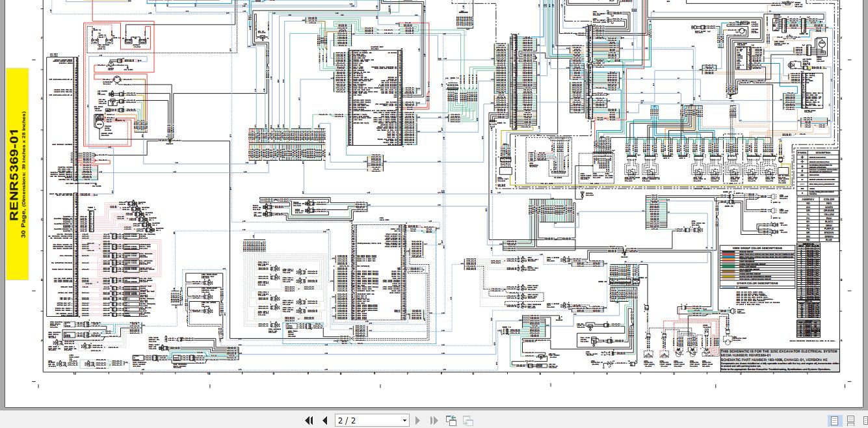
Task: Toggle facing pages view layout
Action: tap(865, 420)
